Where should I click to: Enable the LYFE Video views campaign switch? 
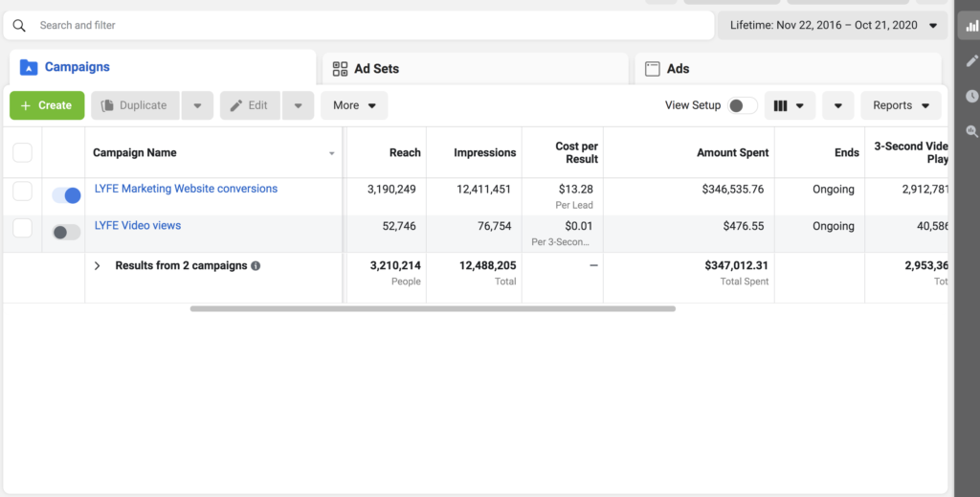(x=66, y=232)
